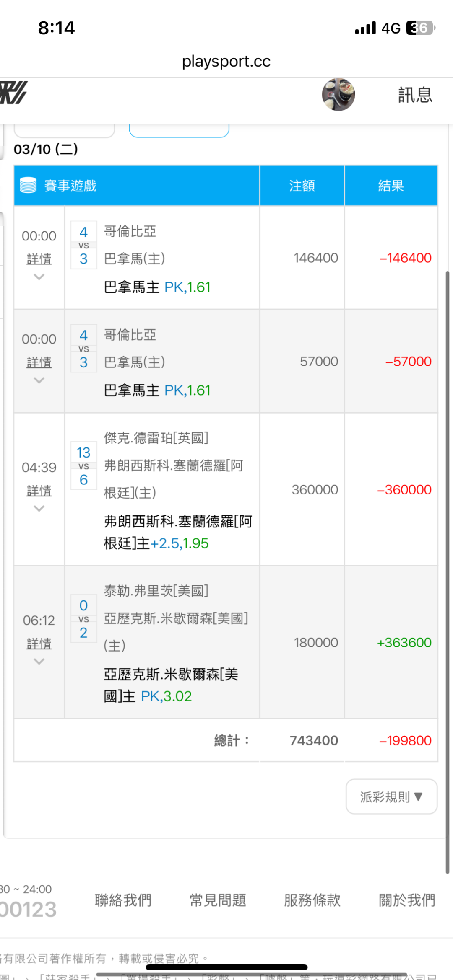Open 詳情 link for 04:39 match
Image resolution: width=453 pixels, height=980 pixels.
pos(39,491)
